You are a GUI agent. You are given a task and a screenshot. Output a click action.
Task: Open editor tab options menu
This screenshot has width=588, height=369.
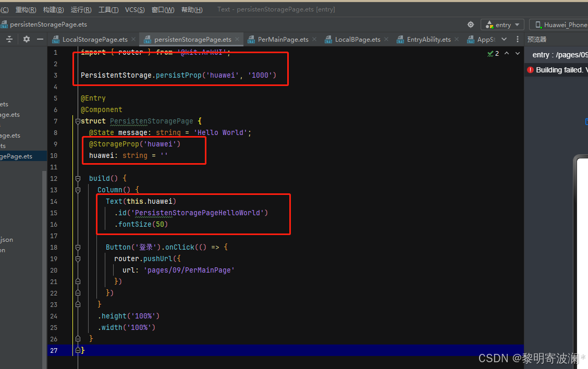[518, 39]
